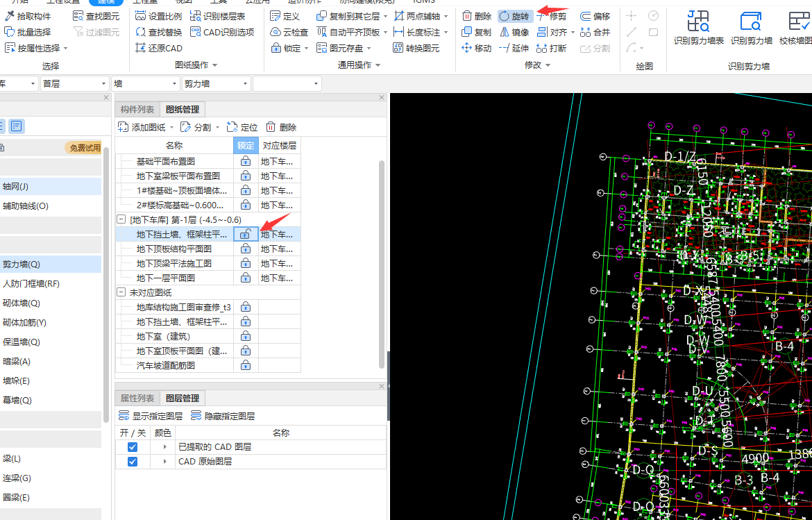Click 设置比例 set scale tool
This screenshot has height=520, width=812.
pyautogui.click(x=158, y=16)
